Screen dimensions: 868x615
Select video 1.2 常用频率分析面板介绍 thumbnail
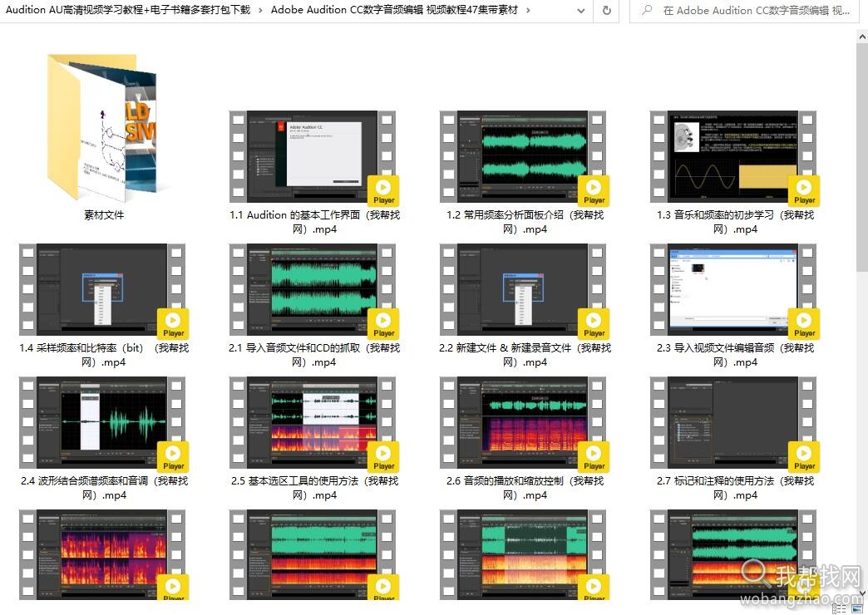[523, 156]
